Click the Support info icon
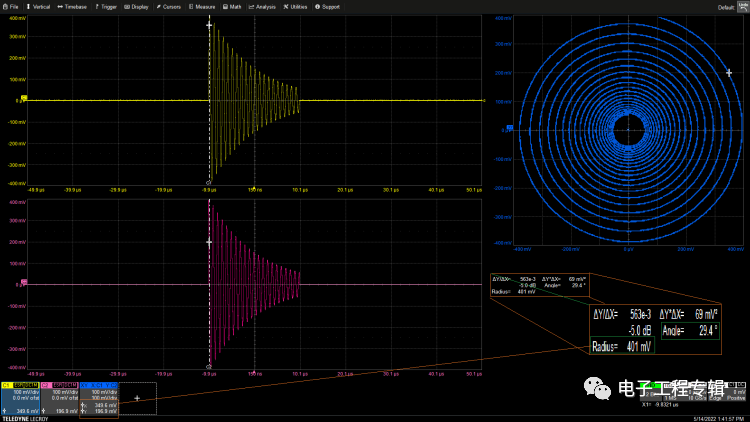Viewport: 750px width, 422px height. [317, 7]
